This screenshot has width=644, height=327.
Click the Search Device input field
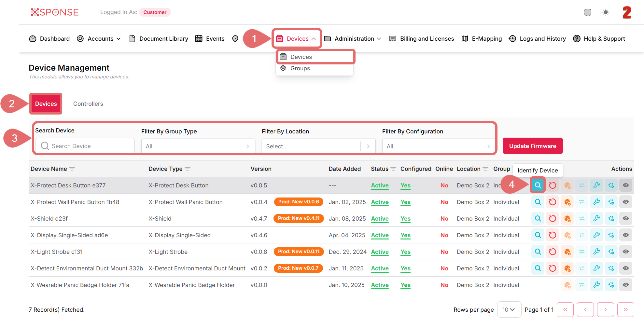[x=88, y=146]
